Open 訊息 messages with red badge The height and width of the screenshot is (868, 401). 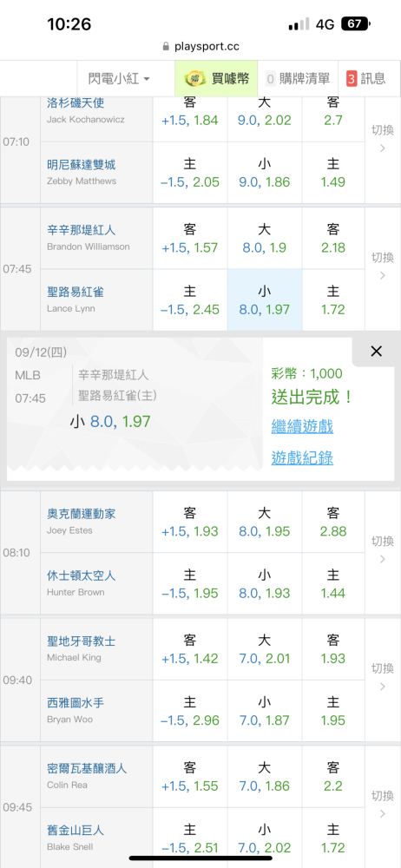[366, 79]
